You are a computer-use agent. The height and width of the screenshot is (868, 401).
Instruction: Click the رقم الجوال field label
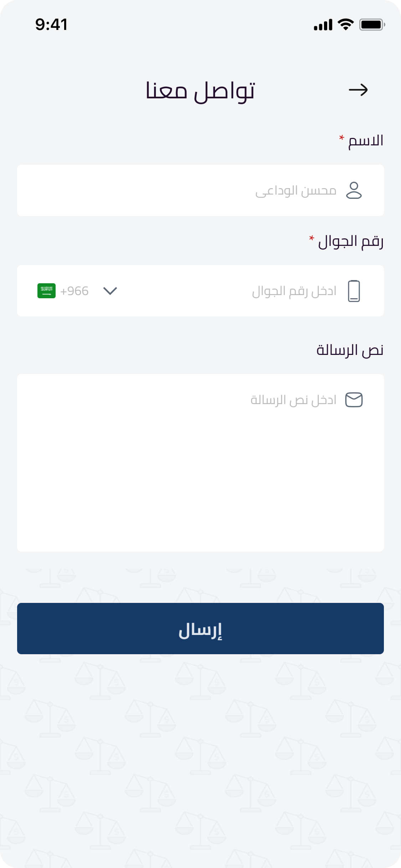(350, 242)
